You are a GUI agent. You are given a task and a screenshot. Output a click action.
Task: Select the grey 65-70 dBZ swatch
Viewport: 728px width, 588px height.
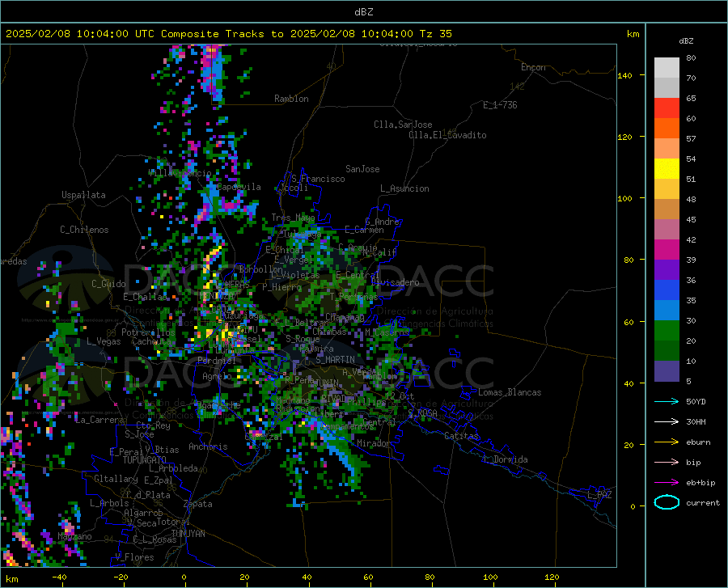tap(667, 88)
